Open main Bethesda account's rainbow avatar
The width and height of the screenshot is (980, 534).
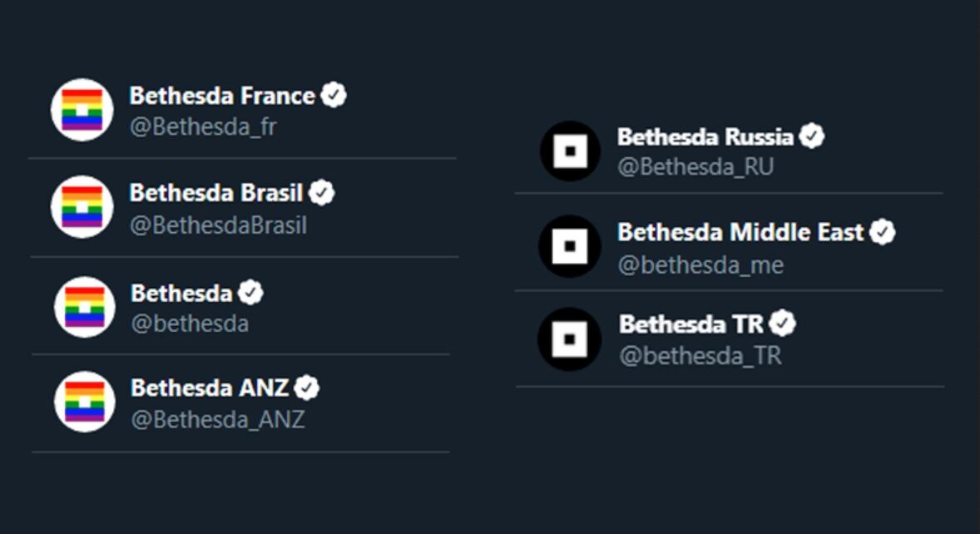pyautogui.click(x=84, y=307)
